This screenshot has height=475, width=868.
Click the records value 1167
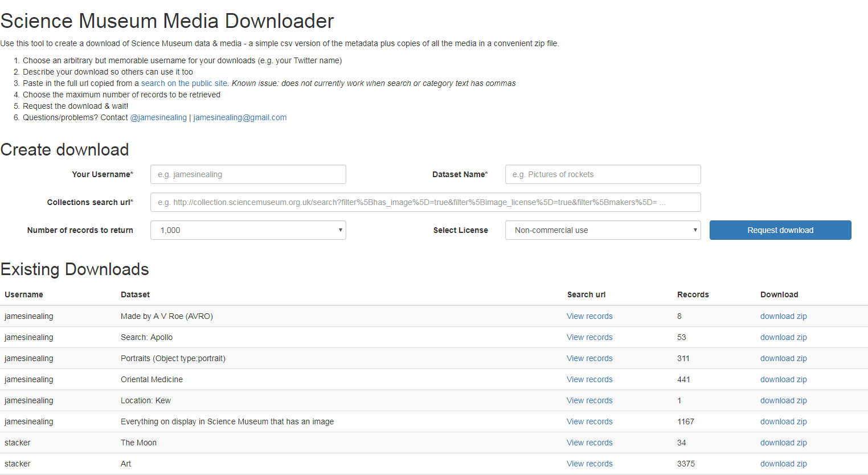[686, 421]
